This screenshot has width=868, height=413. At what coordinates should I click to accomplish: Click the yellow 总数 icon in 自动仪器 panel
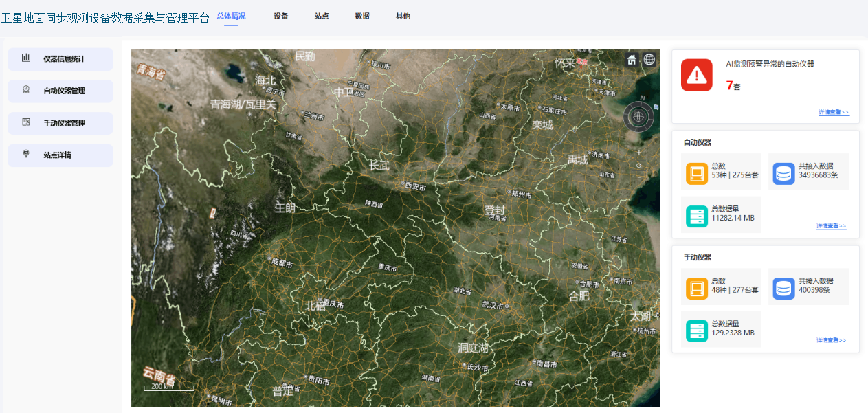pos(697,172)
